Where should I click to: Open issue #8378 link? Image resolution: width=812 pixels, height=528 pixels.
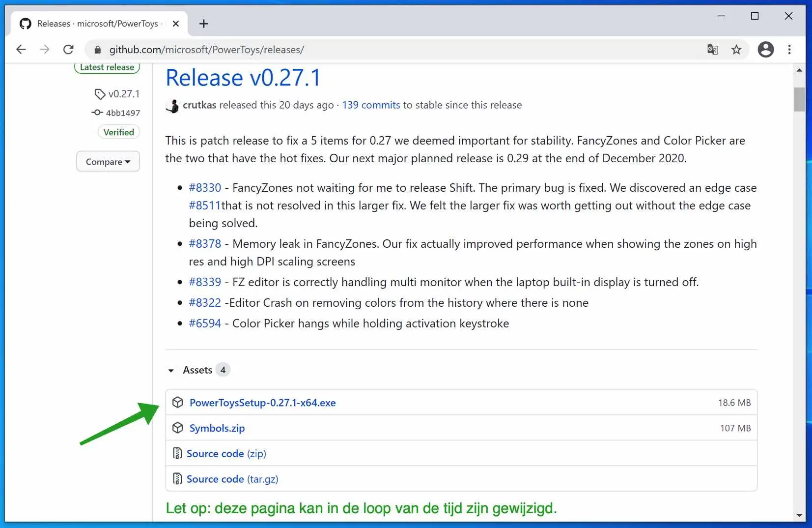pos(205,244)
